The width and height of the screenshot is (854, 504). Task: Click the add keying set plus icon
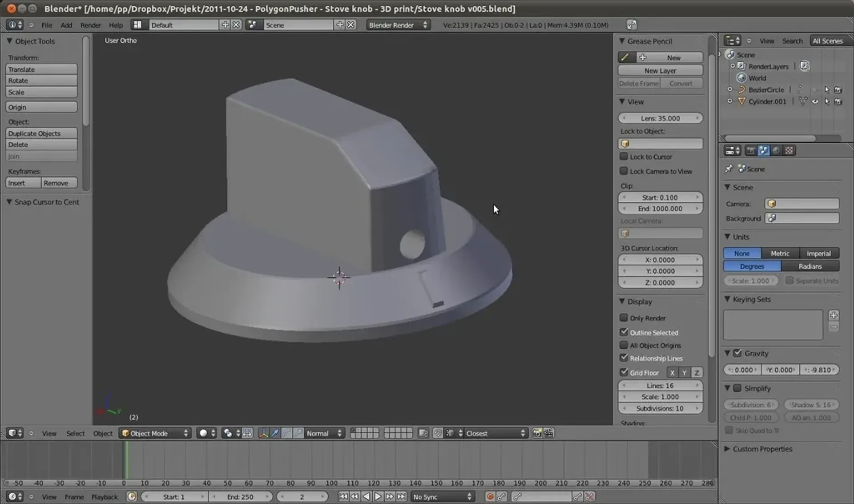[x=834, y=315]
